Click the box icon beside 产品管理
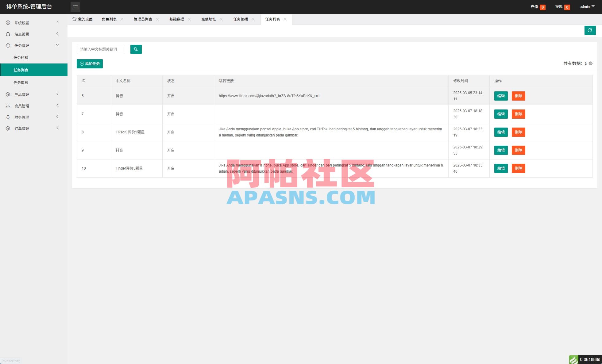Image resolution: width=602 pixels, height=364 pixels. coord(8,94)
